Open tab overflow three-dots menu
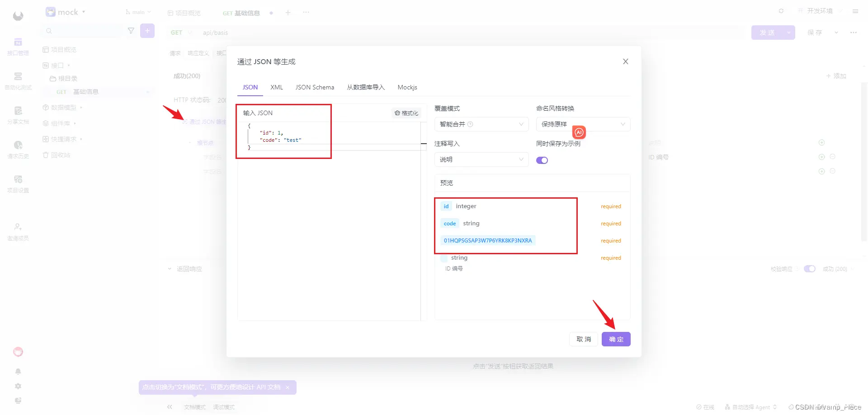 coord(306,13)
